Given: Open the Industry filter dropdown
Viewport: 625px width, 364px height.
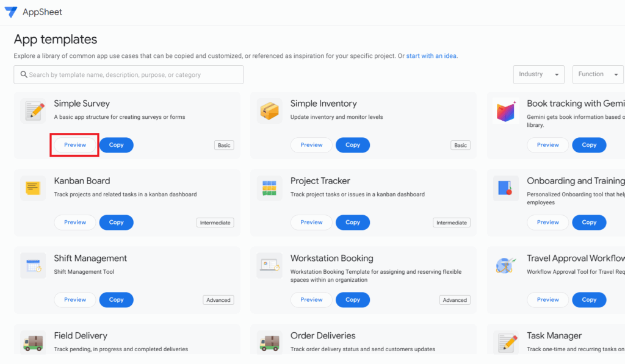Looking at the screenshot, I should click(x=538, y=74).
